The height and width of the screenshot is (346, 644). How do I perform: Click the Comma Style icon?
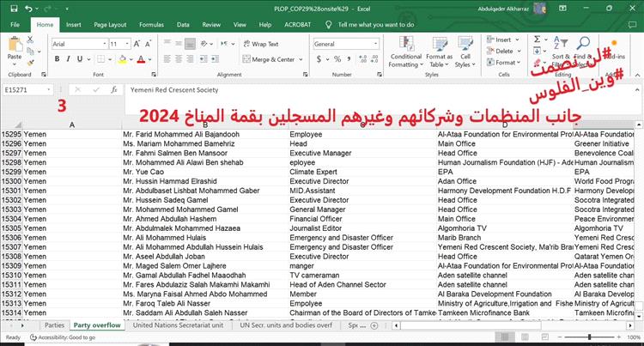349,59
